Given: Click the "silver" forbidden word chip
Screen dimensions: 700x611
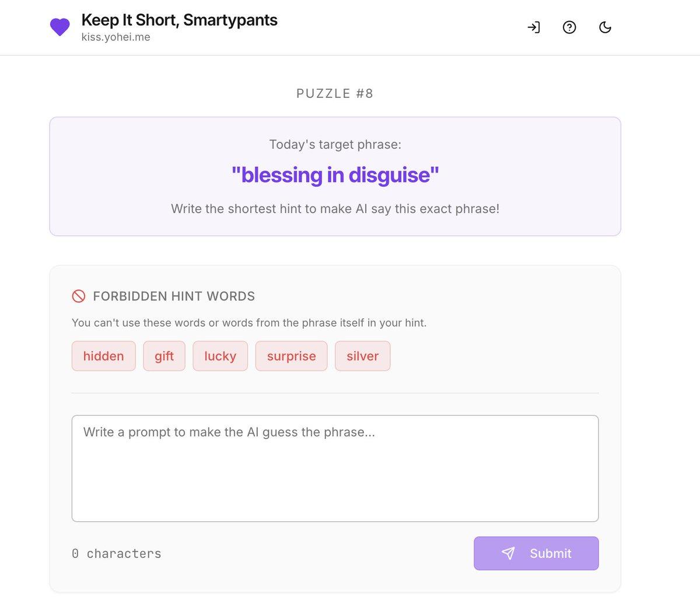Looking at the screenshot, I should (x=362, y=356).
